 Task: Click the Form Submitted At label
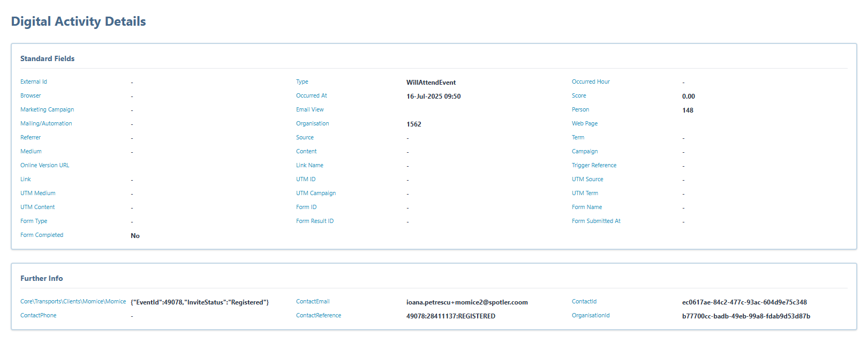tap(596, 221)
